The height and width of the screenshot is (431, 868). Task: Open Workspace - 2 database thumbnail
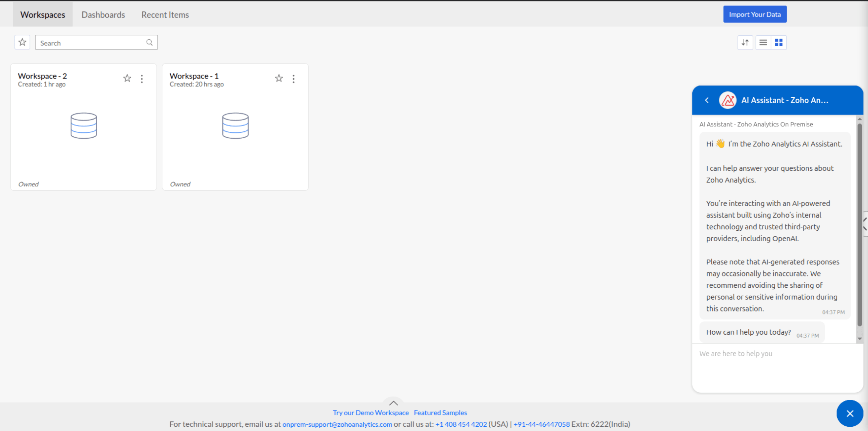pos(83,125)
